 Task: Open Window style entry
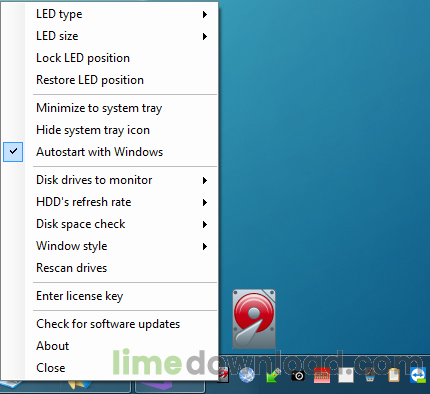(109, 246)
